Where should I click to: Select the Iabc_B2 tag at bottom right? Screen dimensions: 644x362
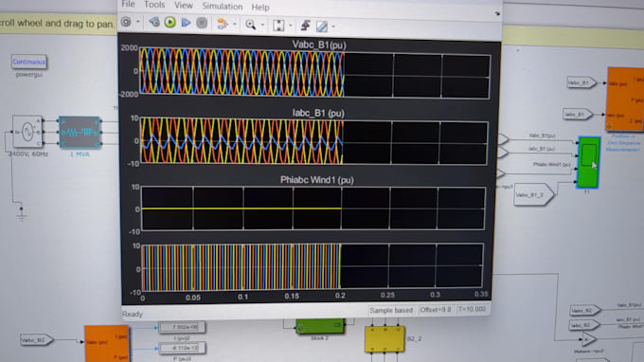[584, 325]
